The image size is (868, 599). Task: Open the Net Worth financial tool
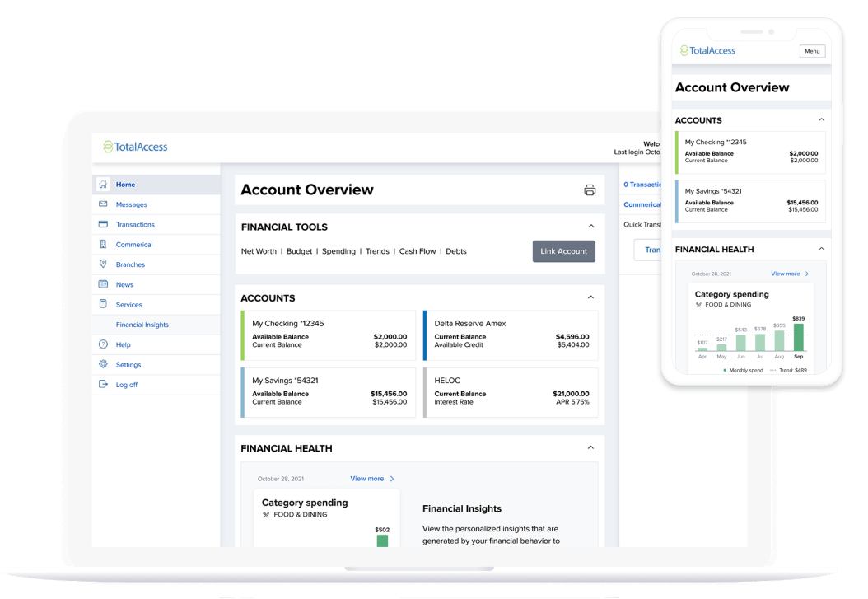259,251
